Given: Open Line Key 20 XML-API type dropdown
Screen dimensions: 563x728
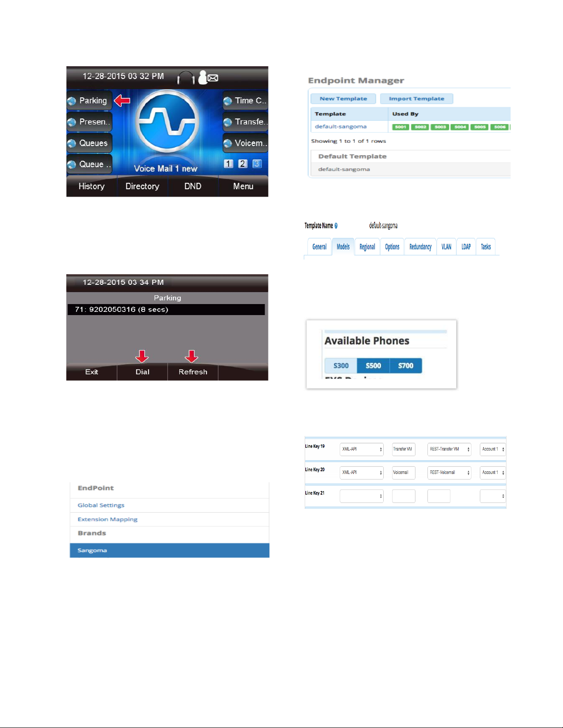Looking at the screenshot, I should point(362,473).
